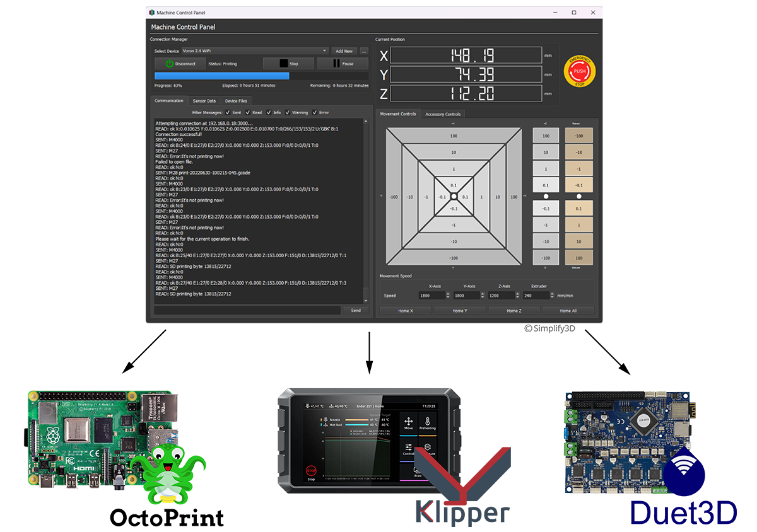Click the Extruder speed field showing 240
Viewport: 757px width, 532px height.
[535, 296]
